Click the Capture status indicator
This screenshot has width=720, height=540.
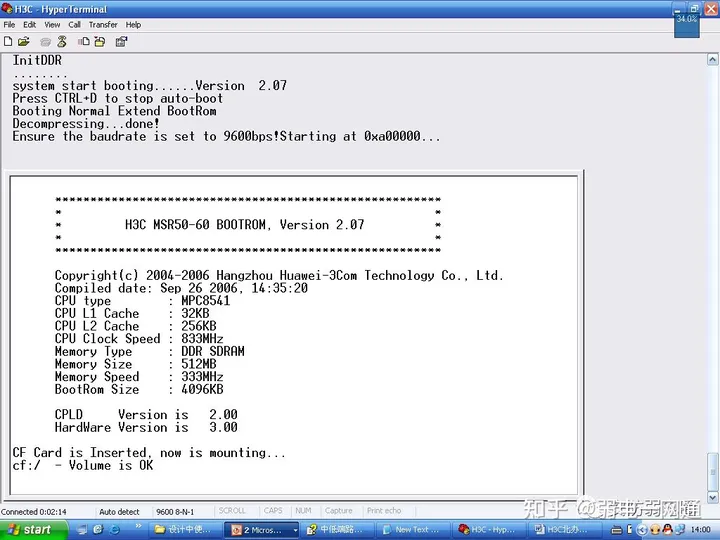pos(338,511)
